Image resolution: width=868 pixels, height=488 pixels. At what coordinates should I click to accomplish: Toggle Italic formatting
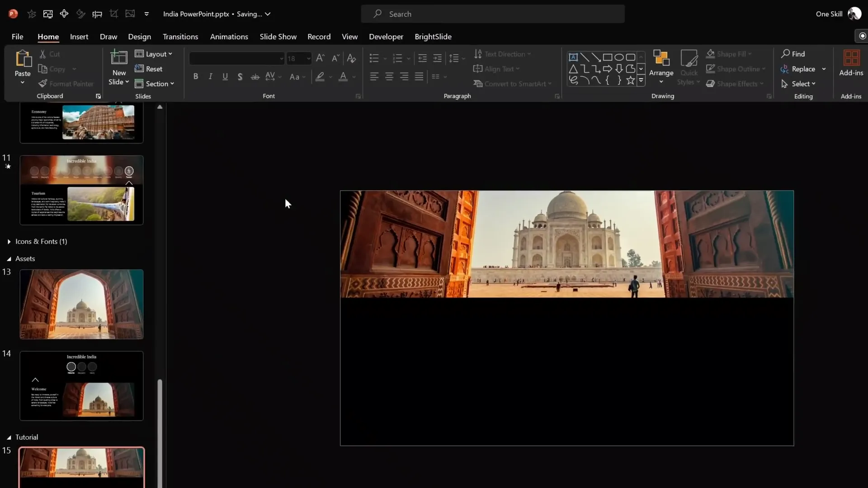[210, 77]
